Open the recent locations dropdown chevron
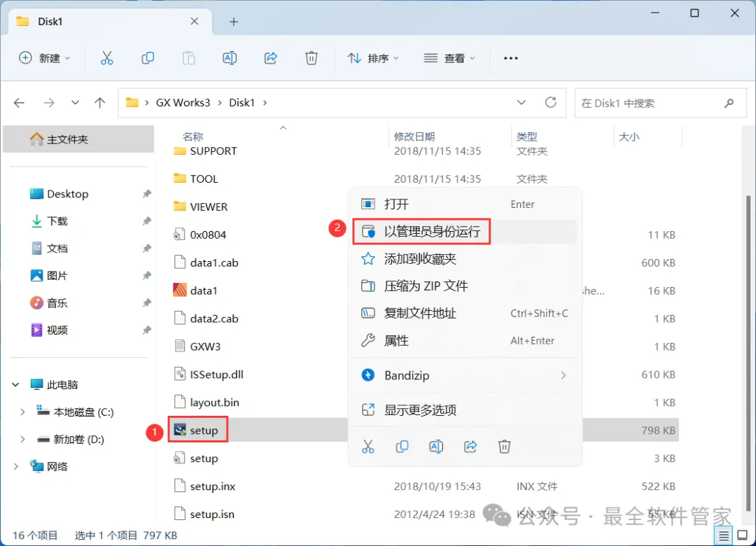 coord(75,103)
